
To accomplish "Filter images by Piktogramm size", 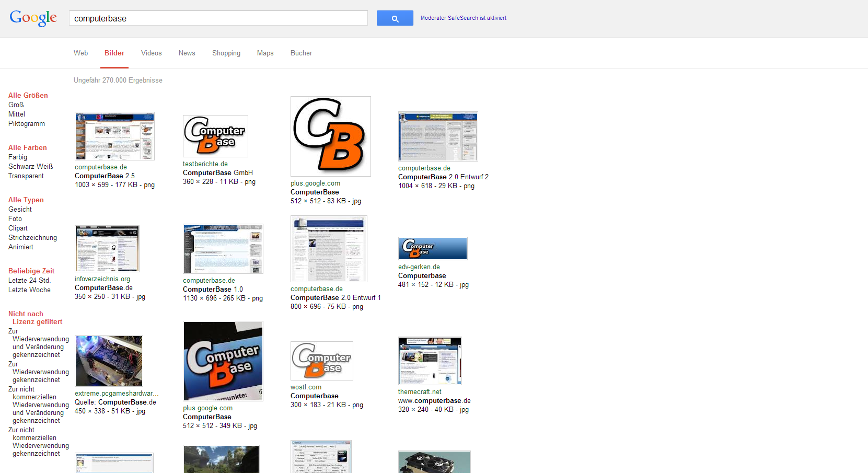I will (27, 123).
